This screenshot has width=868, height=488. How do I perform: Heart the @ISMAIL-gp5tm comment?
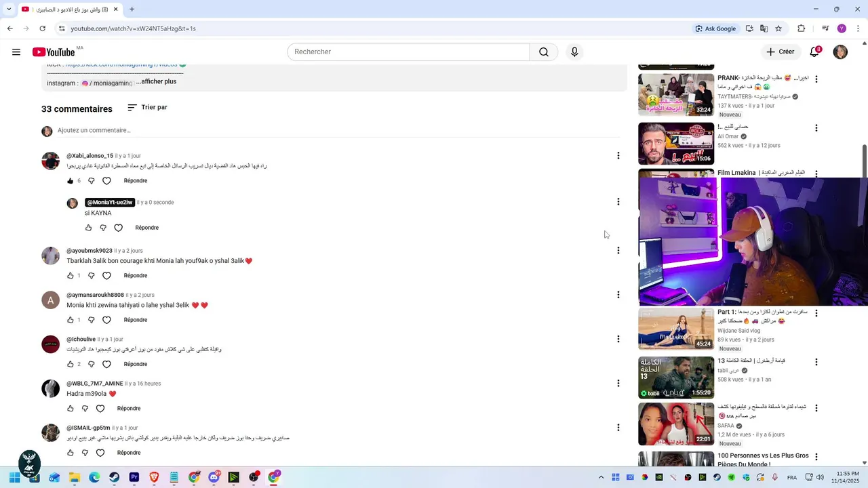point(100,453)
